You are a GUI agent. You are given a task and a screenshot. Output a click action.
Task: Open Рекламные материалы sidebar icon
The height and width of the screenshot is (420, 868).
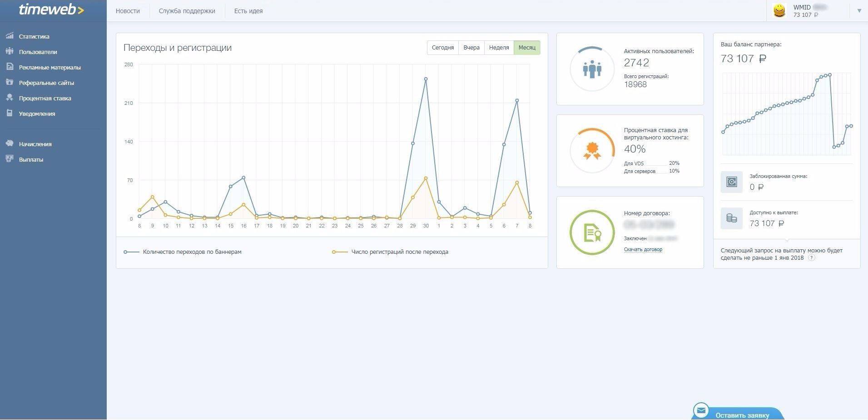click(10, 67)
